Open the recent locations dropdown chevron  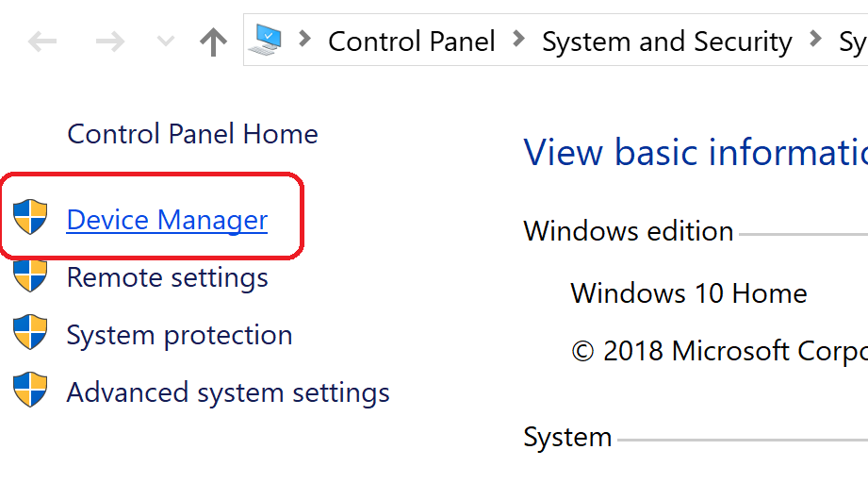point(165,42)
